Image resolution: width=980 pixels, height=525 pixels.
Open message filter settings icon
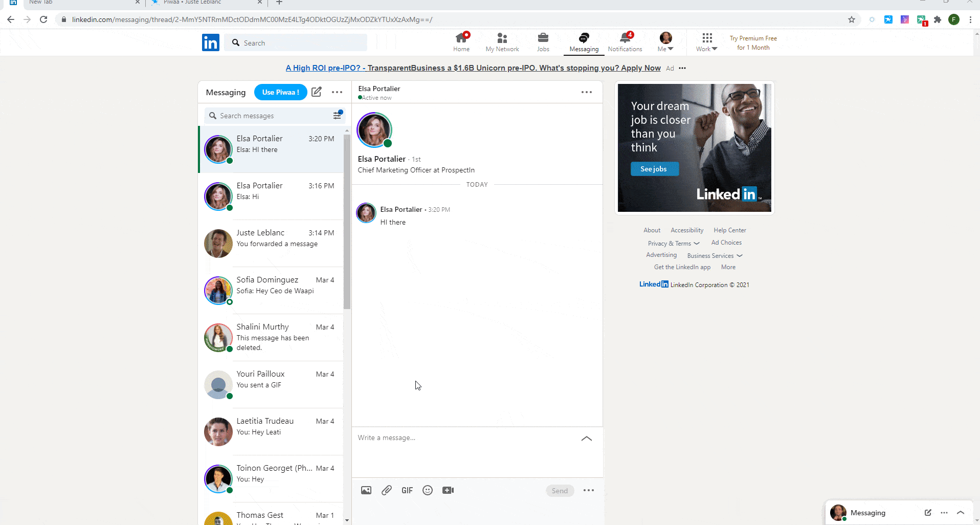click(x=338, y=115)
